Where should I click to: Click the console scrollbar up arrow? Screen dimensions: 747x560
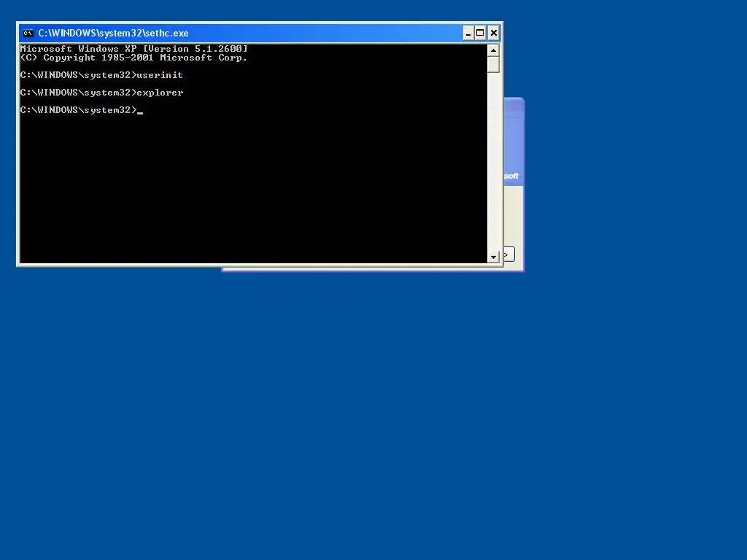[493, 50]
